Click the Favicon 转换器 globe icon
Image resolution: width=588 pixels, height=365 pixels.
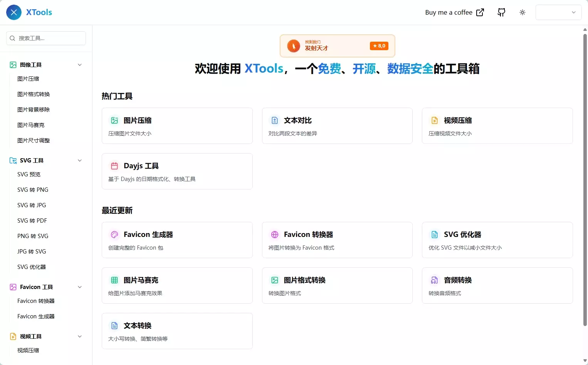pos(275,235)
